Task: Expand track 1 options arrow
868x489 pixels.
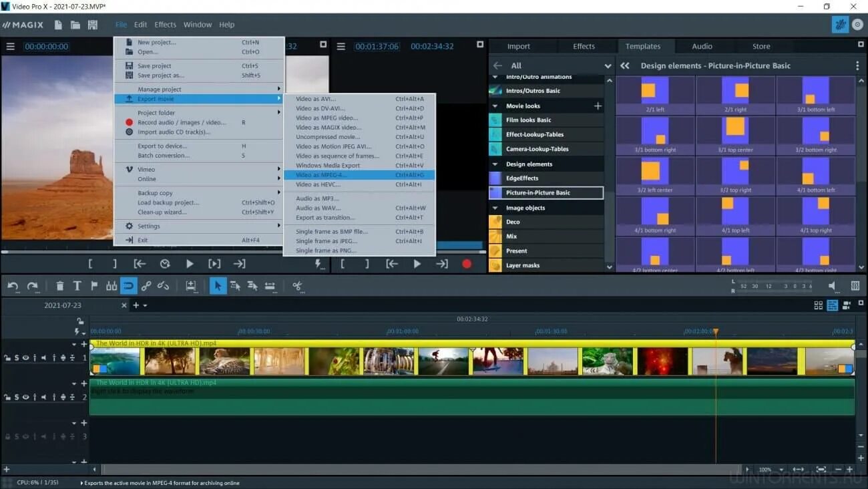Action: tap(74, 344)
